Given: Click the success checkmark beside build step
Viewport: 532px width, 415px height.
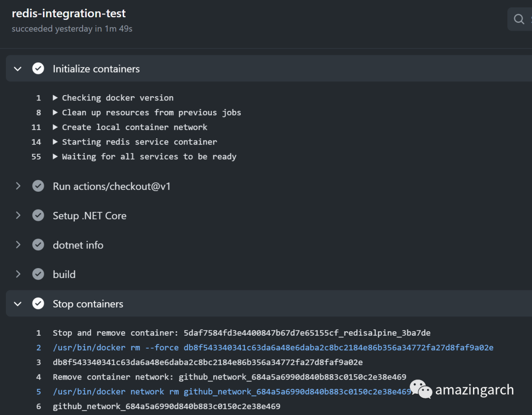Looking at the screenshot, I should [38, 274].
